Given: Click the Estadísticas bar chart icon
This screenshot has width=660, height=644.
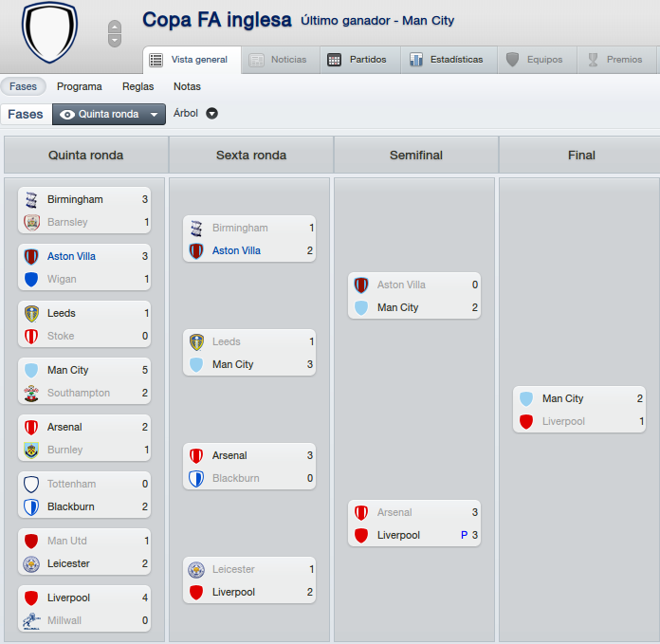Looking at the screenshot, I should (416, 60).
